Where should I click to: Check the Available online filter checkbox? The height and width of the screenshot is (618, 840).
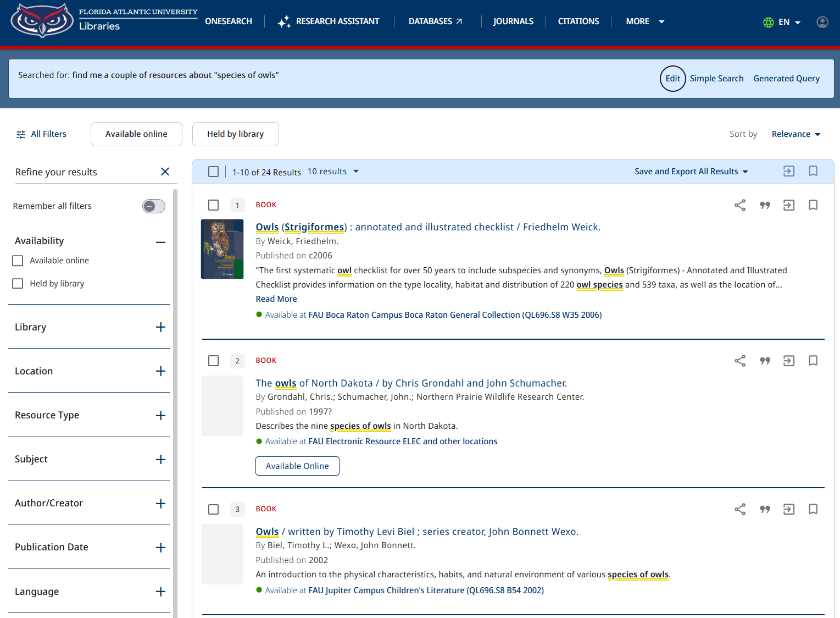(18, 261)
